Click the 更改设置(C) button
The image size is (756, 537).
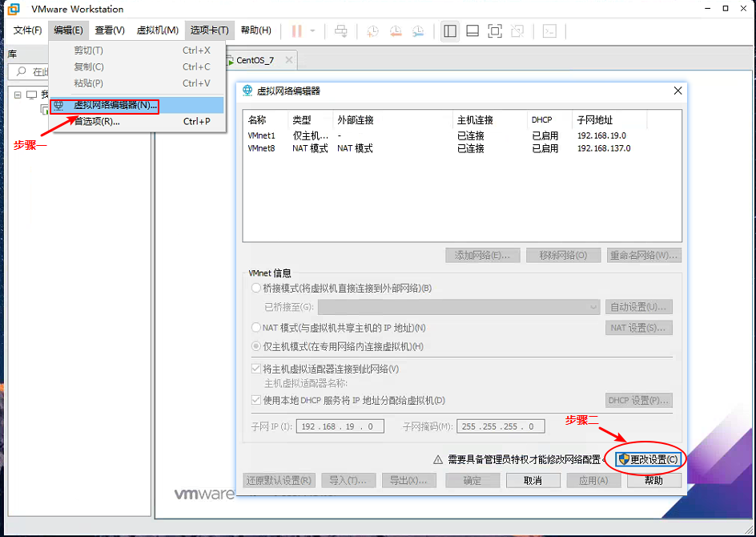(x=647, y=459)
